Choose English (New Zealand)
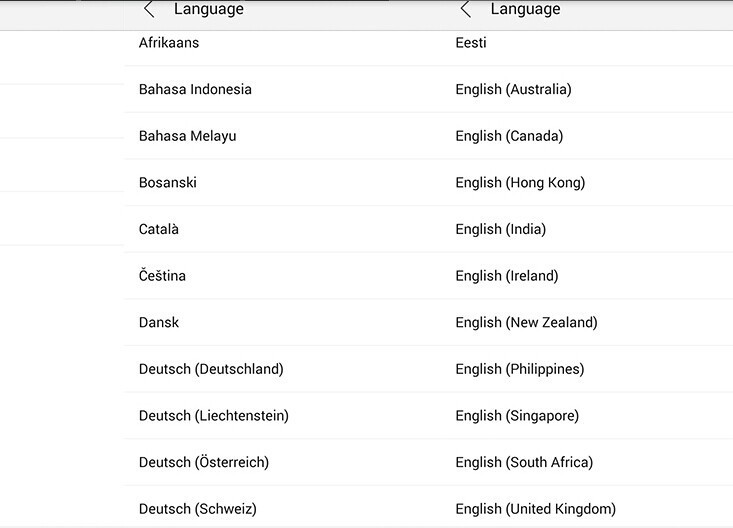 pyautogui.click(x=526, y=322)
